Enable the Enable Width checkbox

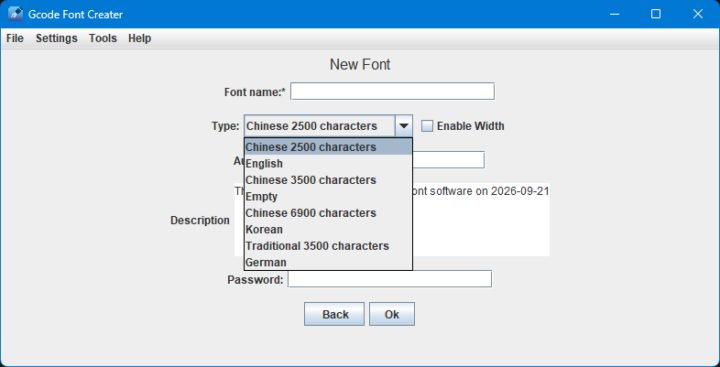pos(427,126)
